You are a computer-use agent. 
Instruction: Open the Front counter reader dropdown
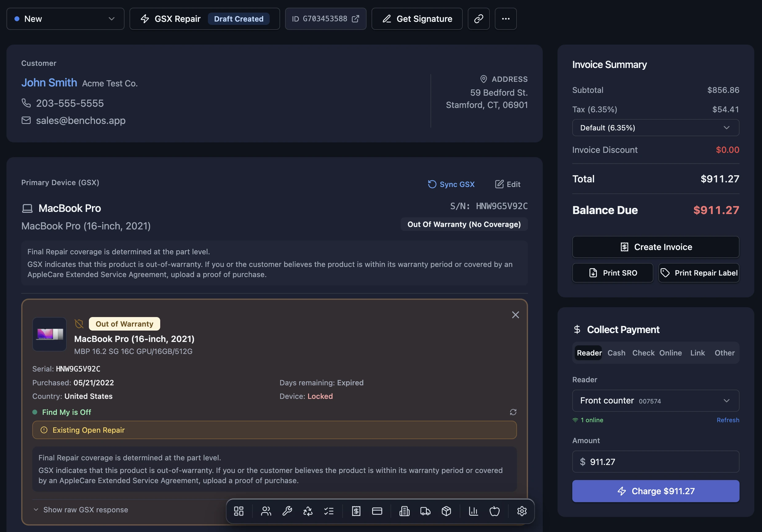click(656, 401)
